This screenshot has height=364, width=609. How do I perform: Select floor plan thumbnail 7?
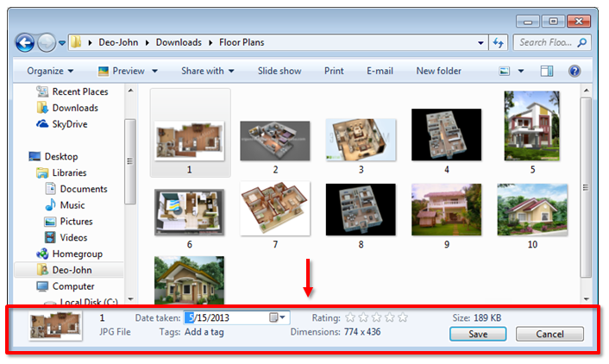(x=275, y=209)
